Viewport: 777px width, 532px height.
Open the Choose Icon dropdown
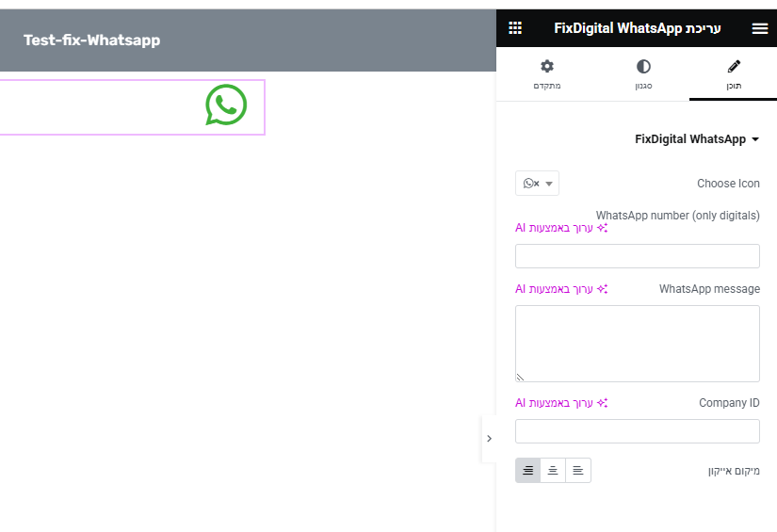tap(537, 184)
